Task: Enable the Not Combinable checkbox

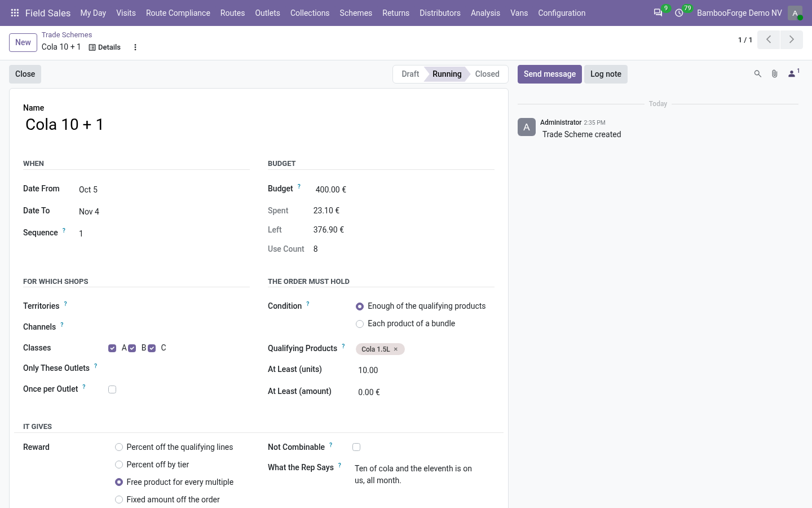Action: tap(356, 447)
